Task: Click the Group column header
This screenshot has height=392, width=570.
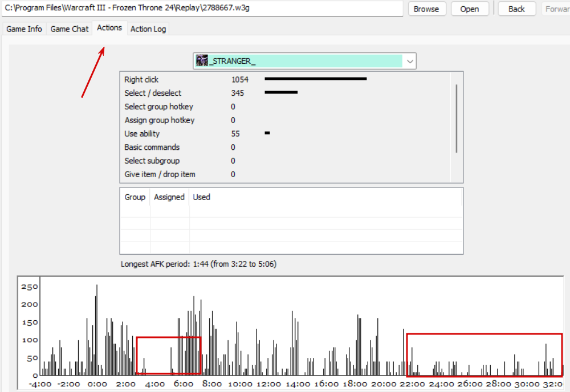Action: click(135, 197)
